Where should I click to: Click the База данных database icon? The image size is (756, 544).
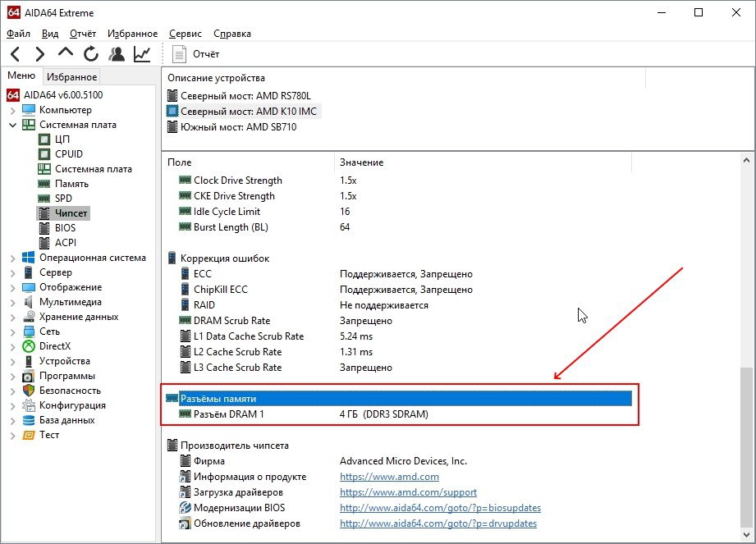29,420
